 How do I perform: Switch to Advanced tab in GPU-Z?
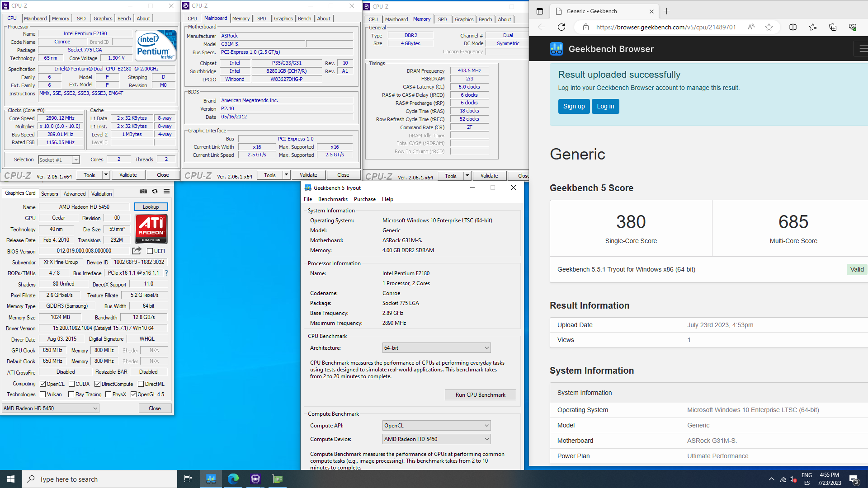[x=75, y=194]
